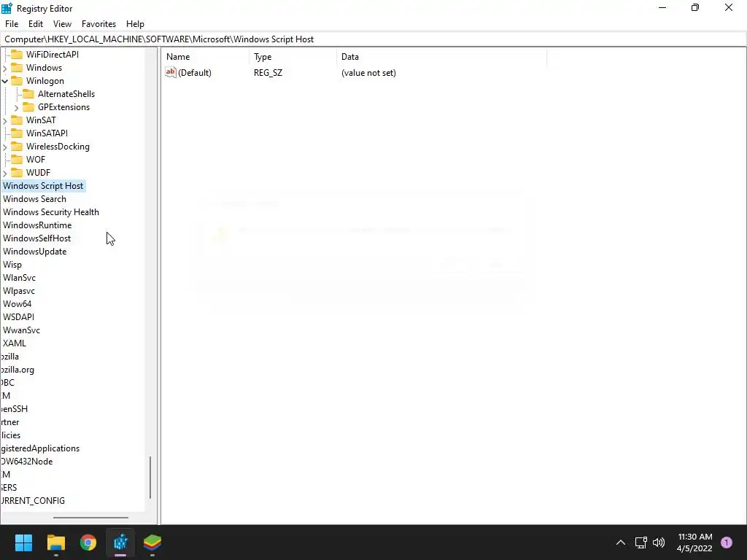Viewport: 747px width, 560px height.
Task: Expand the GPExtensions key
Action: pos(17,108)
